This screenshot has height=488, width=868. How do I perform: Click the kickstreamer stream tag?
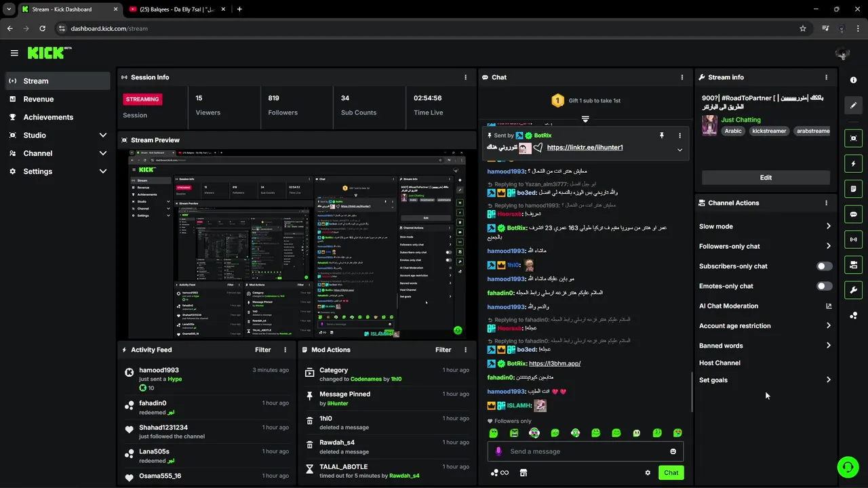(769, 131)
